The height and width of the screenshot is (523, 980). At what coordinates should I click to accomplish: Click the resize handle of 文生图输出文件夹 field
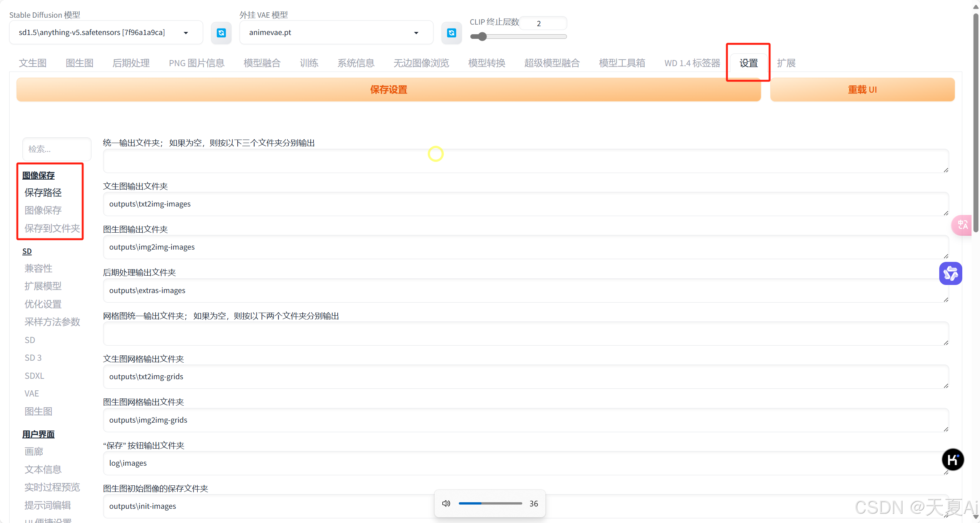946,213
